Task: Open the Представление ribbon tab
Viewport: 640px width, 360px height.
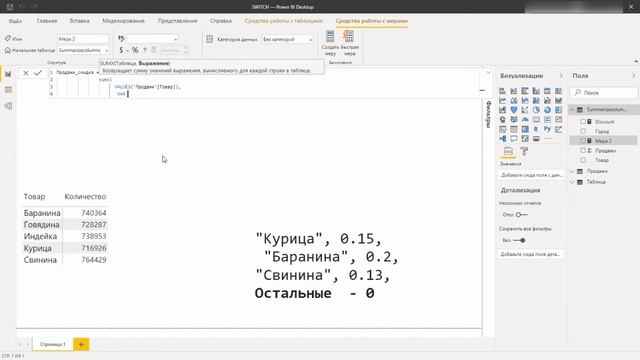Action: point(178,21)
